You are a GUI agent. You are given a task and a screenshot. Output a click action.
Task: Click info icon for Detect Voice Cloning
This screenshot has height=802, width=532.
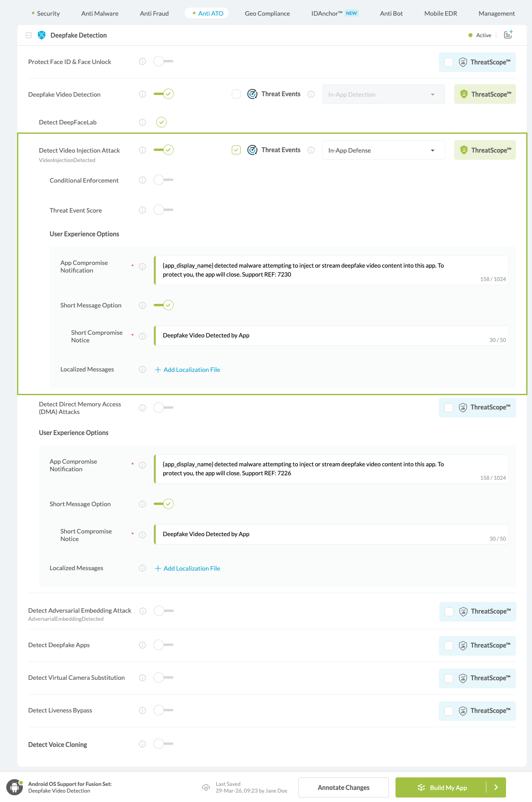(142, 744)
